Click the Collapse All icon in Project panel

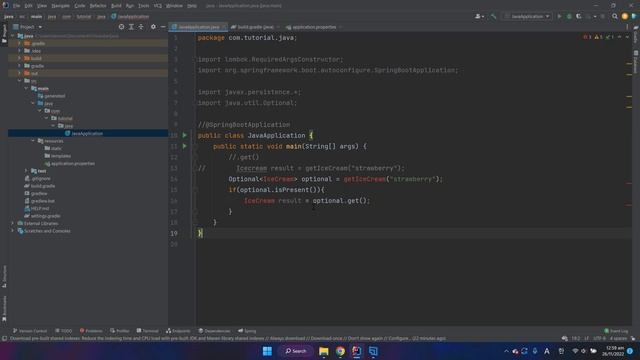tap(141, 27)
